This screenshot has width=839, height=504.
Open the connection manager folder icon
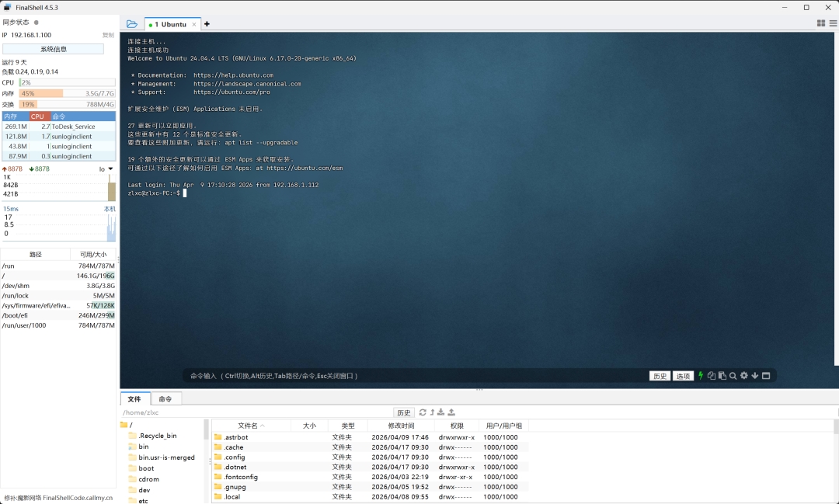coord(131,24)
